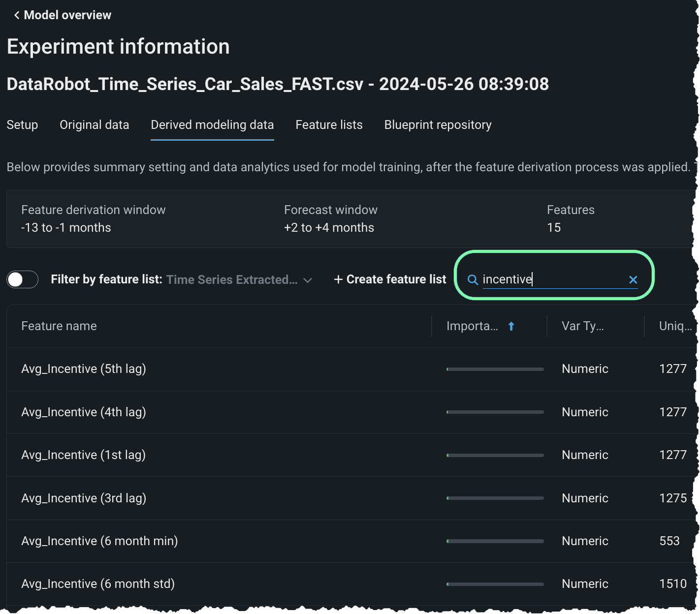Viewport: 700px width, 614px height.
Task: Toggle the Filter by feature list switch
Action: 23,279
